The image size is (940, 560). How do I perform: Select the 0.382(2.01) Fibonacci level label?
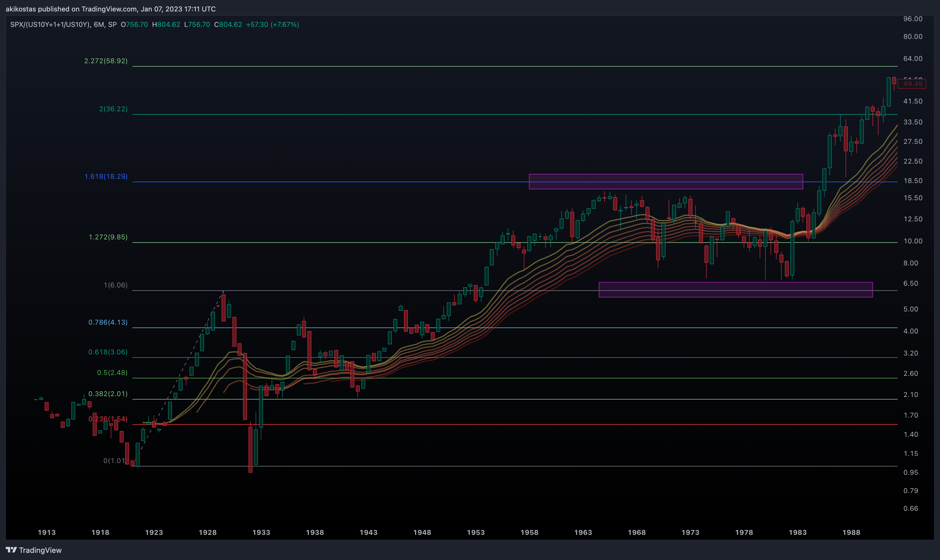tap(108, 394)
